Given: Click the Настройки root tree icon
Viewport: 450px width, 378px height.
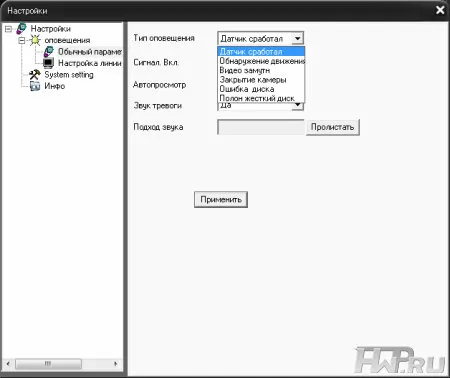Looking at the screenshot, I should (22, 29).
